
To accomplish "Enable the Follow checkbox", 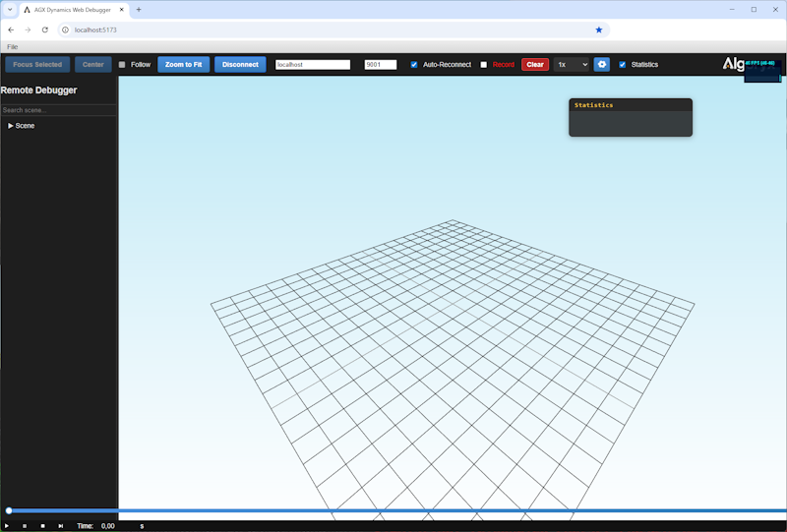I will tap(122, 65).
